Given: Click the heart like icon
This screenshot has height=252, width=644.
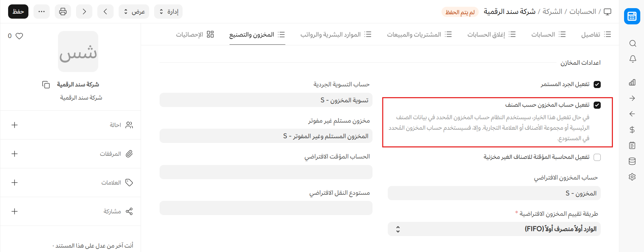Looking at the screenshot, I should point(19,36).
